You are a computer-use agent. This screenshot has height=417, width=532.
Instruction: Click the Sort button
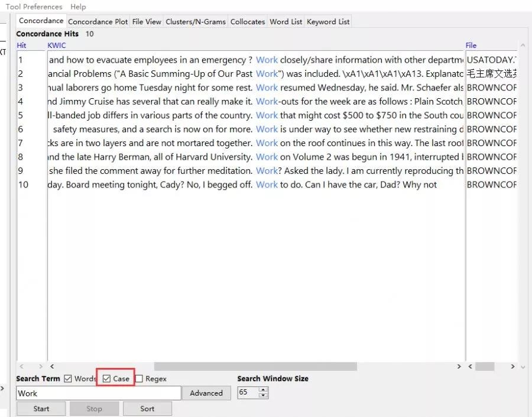click(147, 409)
